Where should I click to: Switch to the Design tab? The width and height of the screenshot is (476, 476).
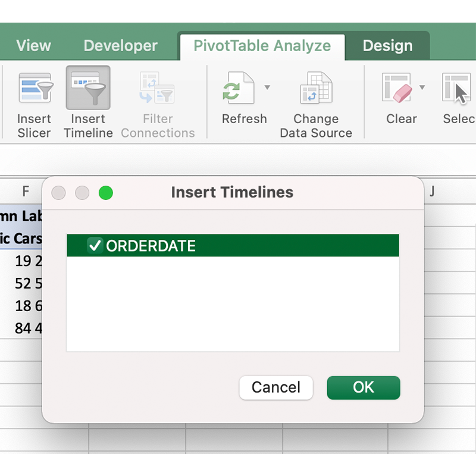[x=387, y=46]
